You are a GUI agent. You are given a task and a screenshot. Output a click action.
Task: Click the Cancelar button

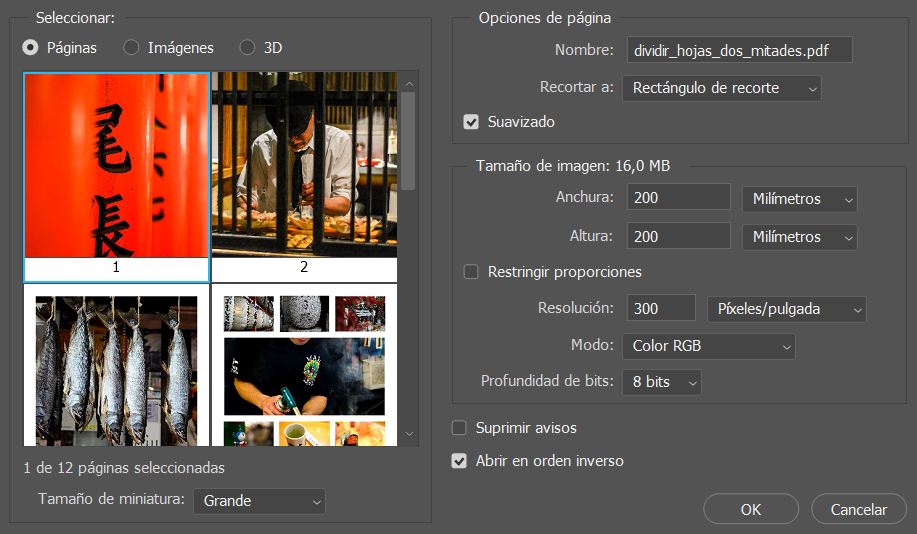[x=859, y=509]
